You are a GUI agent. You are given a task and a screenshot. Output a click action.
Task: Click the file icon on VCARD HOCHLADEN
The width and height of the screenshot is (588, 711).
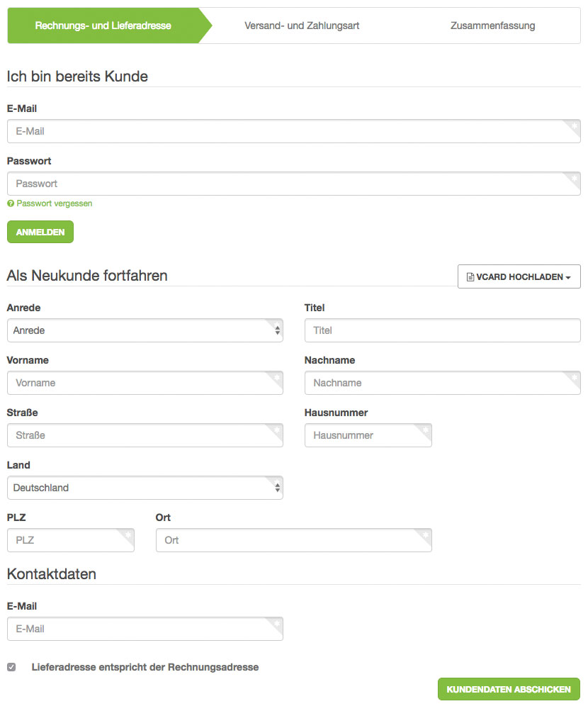click(470, 276)
